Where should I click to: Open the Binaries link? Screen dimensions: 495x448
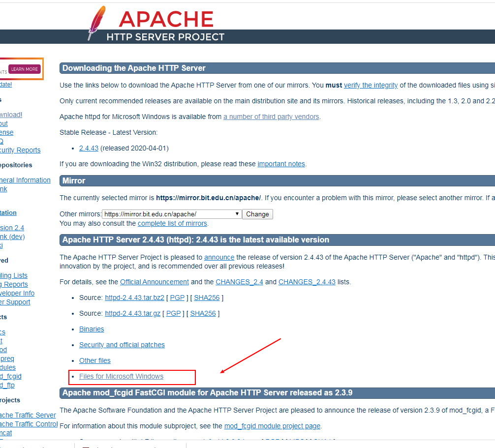click(x=92, y=329)
